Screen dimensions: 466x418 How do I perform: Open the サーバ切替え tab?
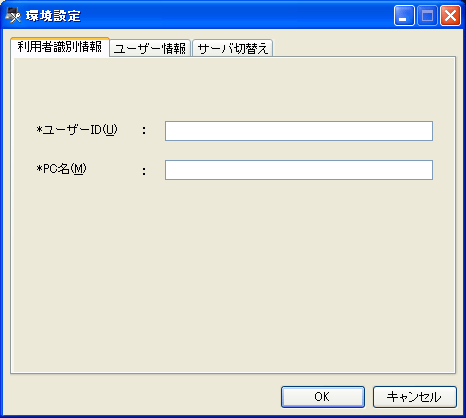pos(233,48)
